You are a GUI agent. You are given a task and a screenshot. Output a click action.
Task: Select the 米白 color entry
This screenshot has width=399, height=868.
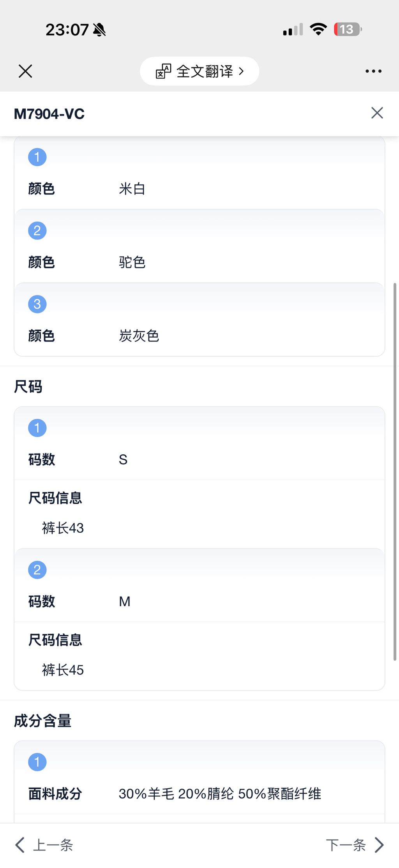tap(132, 189)
